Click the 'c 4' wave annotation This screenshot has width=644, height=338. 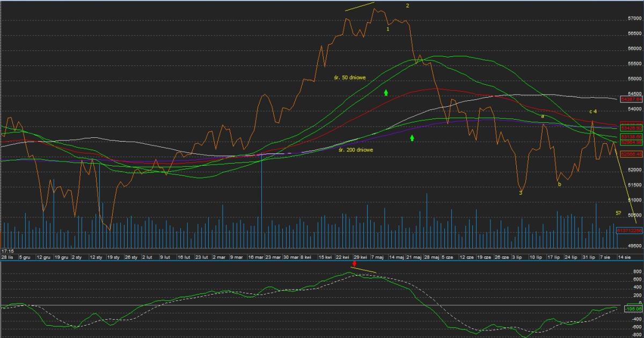[593, 112]
